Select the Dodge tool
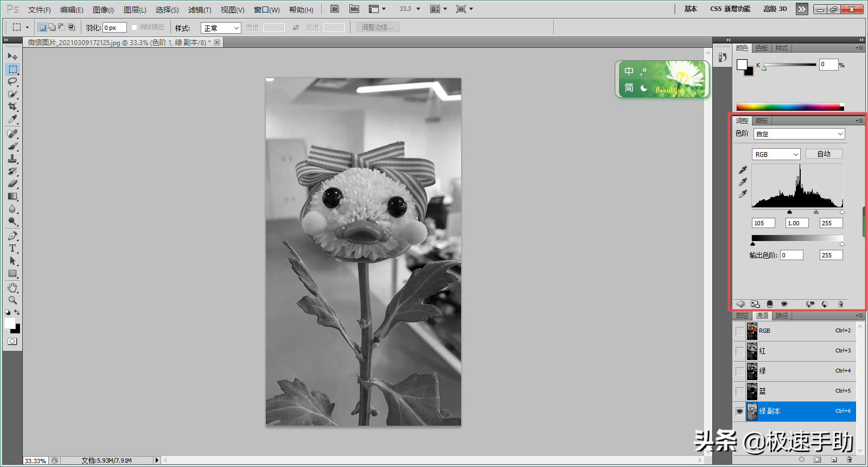The image size is (868, 467). (12, 221)
